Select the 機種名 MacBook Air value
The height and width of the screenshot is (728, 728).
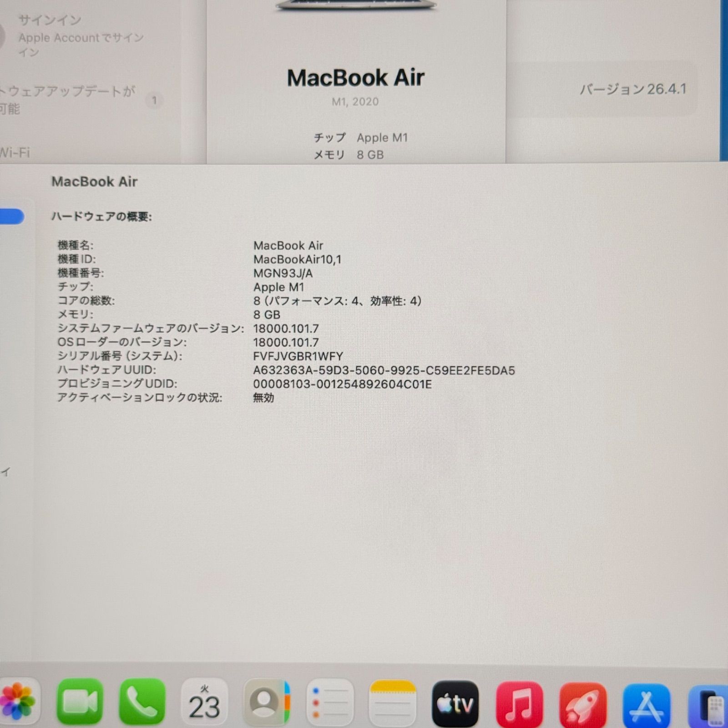288,246
